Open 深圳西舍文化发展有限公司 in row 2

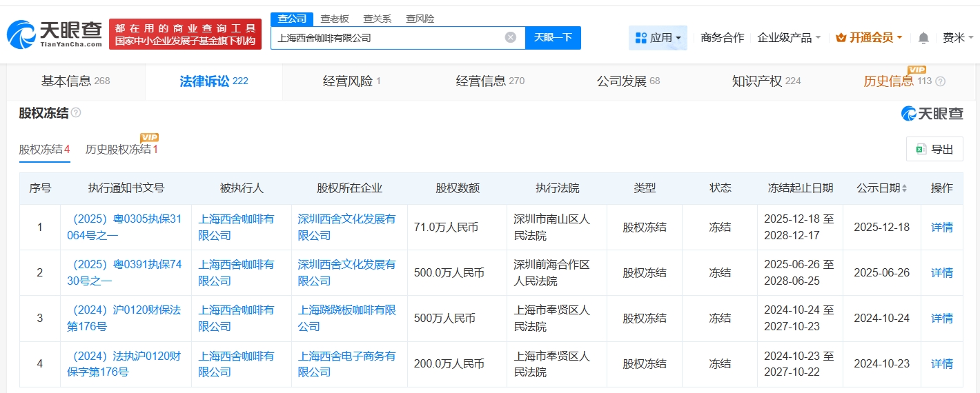(x=347, y=272)
